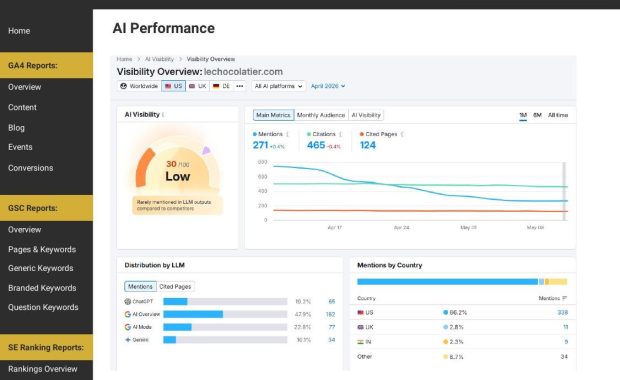
Task: Click the GSC Reports section header
Action: point(46,208)
